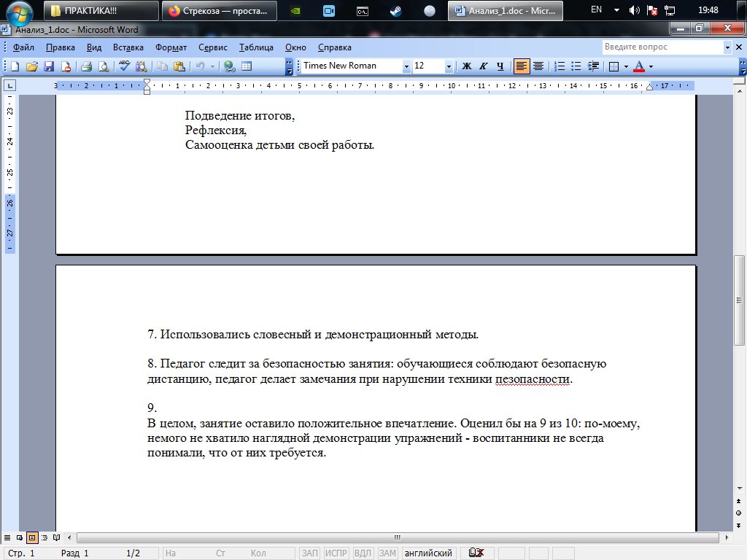This screenshot has height=560, width=747.
Task: Apply the outside border icon
Action: pyautogui.click(x=614, y=66)
